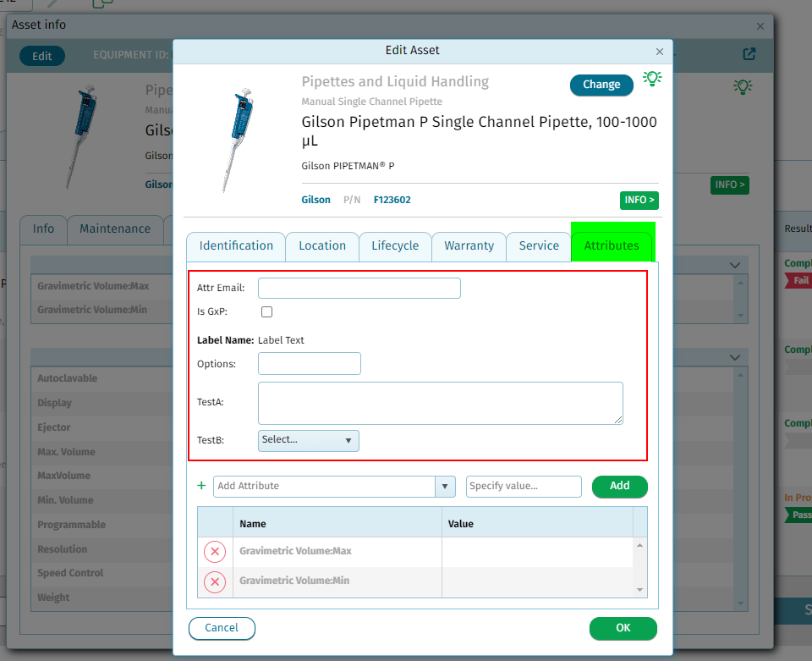Click the Add Attribute combo text field

pos(324,487)
